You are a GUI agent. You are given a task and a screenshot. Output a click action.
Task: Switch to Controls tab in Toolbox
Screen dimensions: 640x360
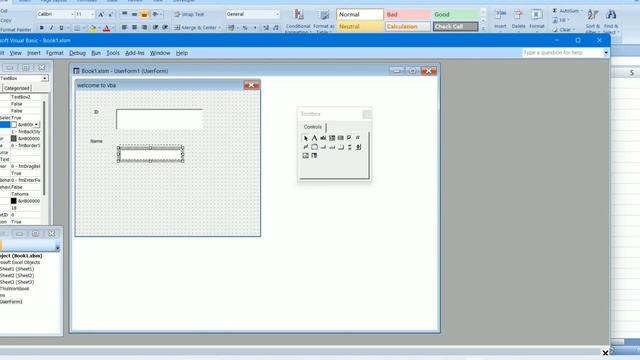pos(313,127)
